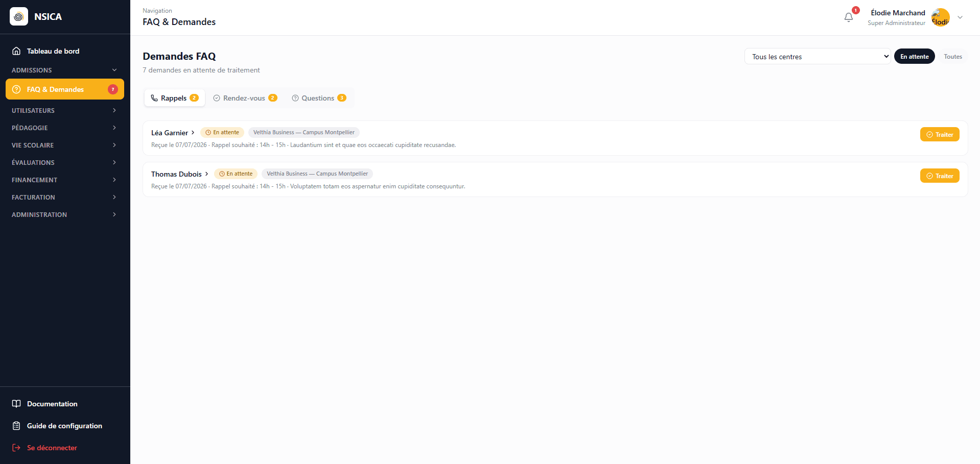This screenshot has height=464, width=980.
Task: Open notifications bell icon
Action: pos(849,17)
